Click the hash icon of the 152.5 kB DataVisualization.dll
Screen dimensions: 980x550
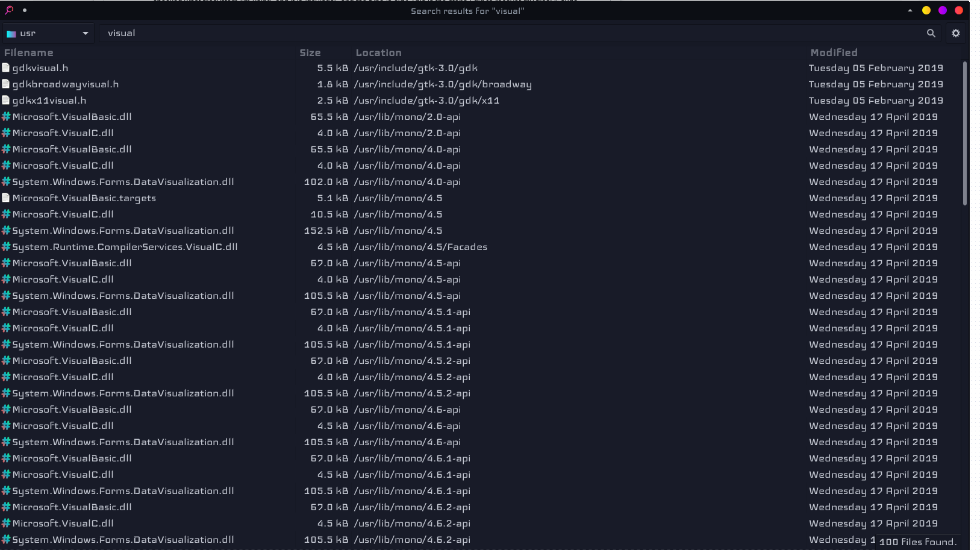tap(6, 230)
